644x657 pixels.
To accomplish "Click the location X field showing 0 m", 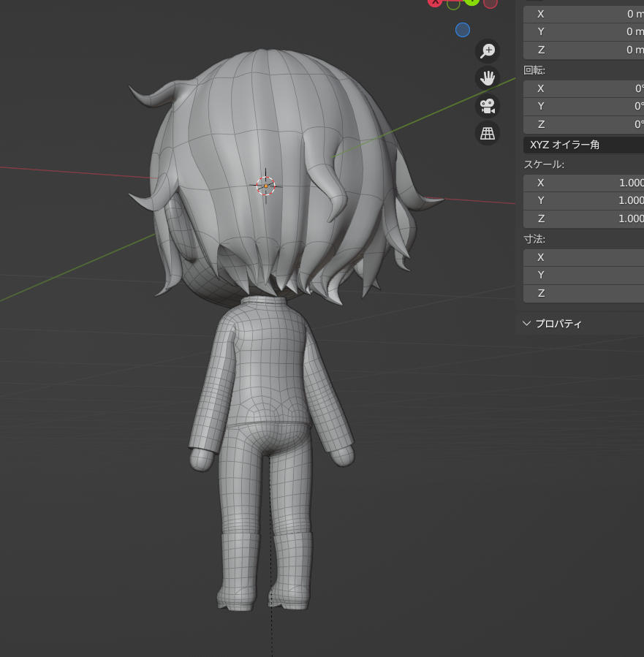I will 583,14.
